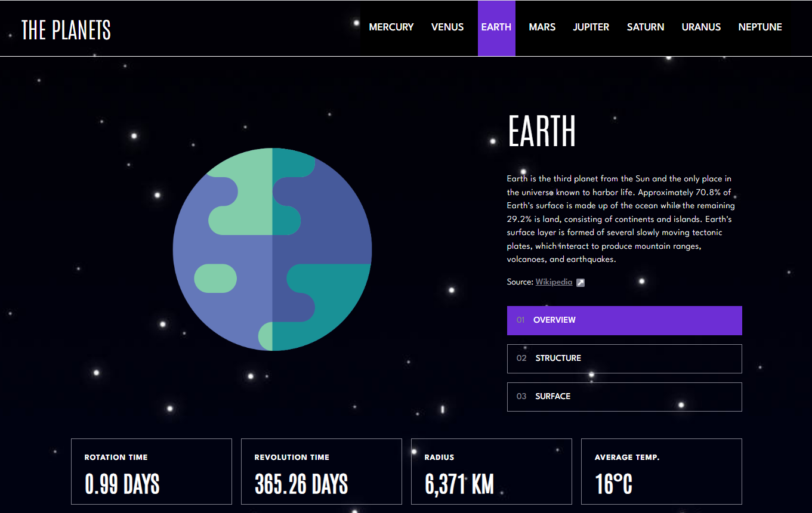The width and height of the screenshot is (812, 513).
Task: Open the Venus planet page
Action: (x=447, y=27)
